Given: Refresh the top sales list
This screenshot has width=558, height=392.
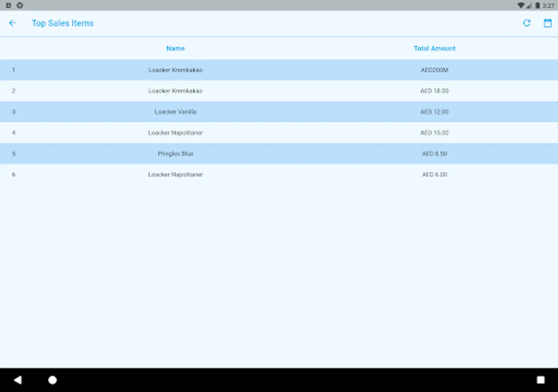Looking at the screenshot, I should pyautogui.click(x=527, y=23).
